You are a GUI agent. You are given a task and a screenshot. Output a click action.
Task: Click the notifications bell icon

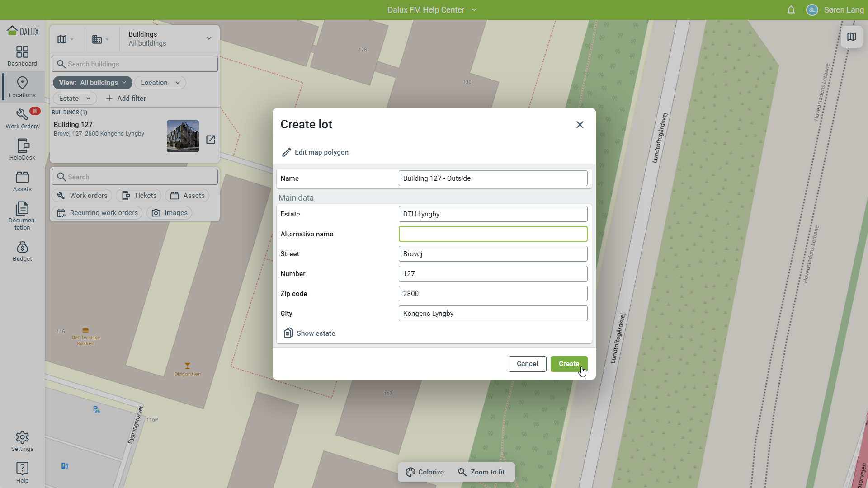(791, 10)
